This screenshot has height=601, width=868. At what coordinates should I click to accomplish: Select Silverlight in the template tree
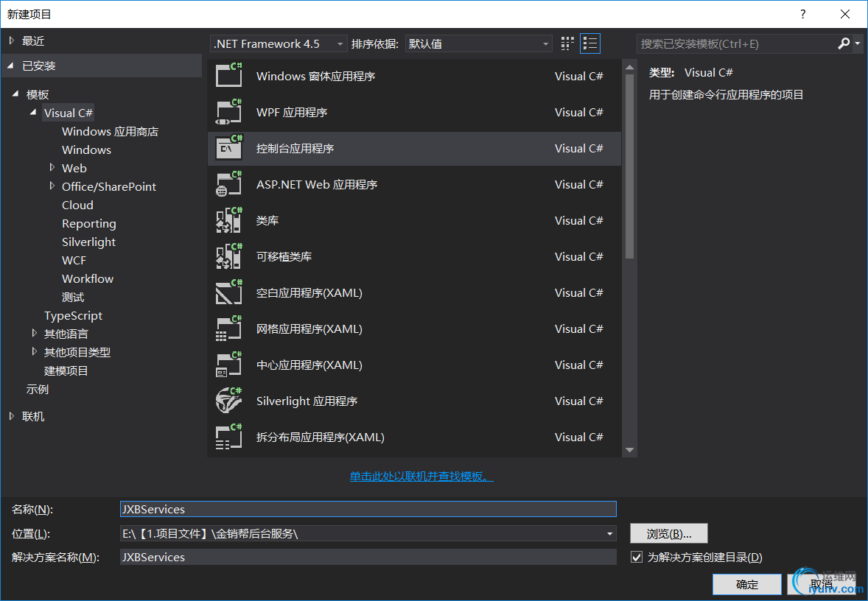[88, 242]
